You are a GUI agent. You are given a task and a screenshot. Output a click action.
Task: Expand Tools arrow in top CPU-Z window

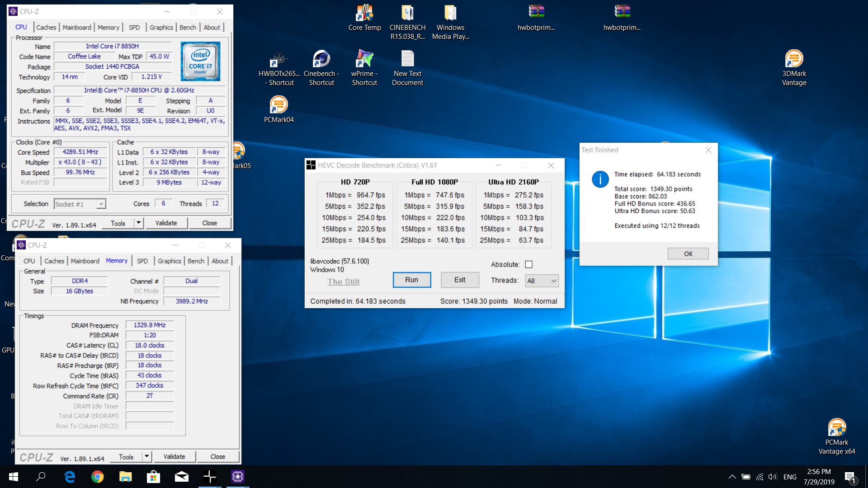click(138, 223)
